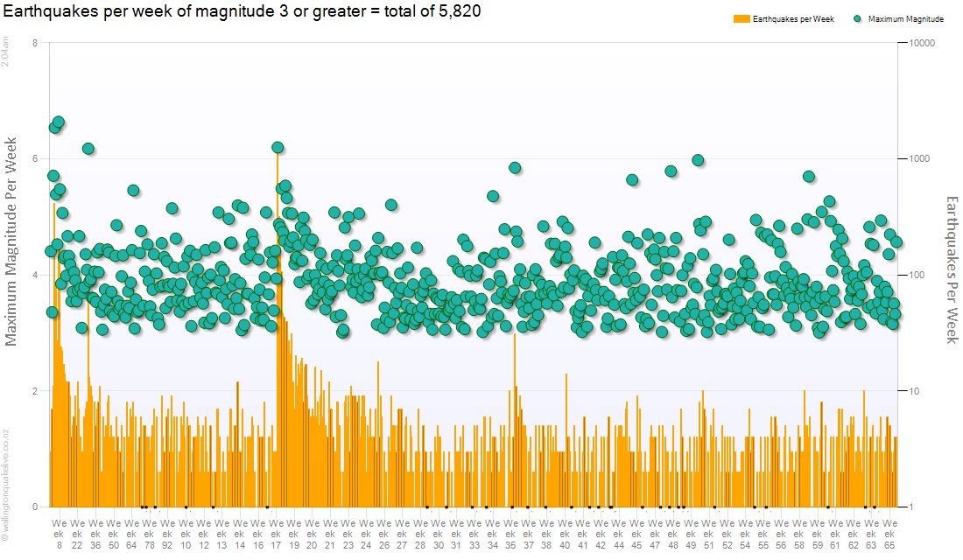
Task: Select the topmost green dot above week 45
Action: point(632,179)
